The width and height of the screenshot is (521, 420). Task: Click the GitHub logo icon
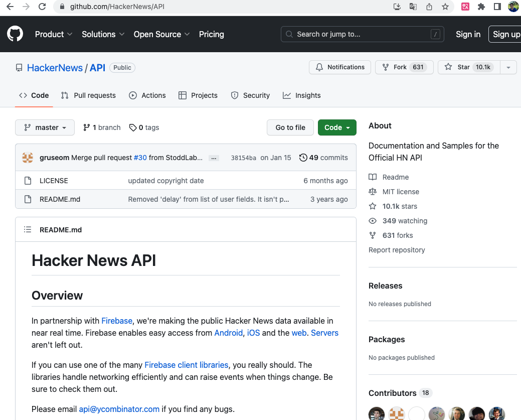(x=15, y=34)
